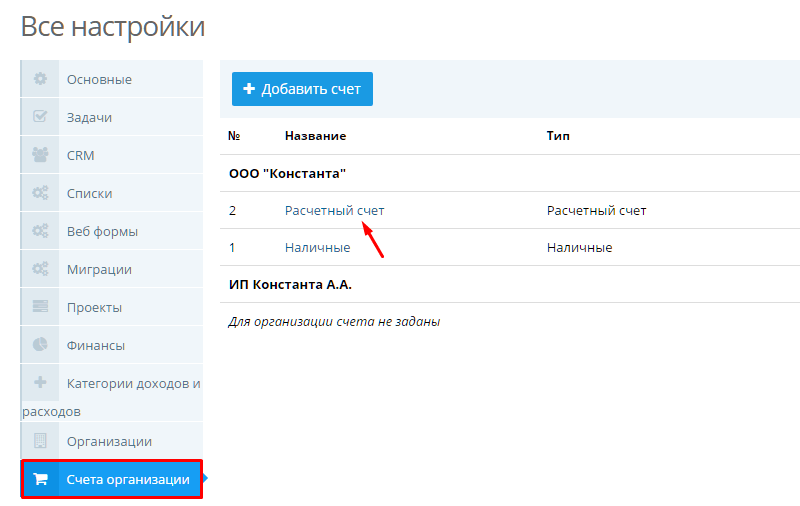This screenshot has width=800, height=506.
Task: Go to the Финансы settings section
Action: [95, 345]
